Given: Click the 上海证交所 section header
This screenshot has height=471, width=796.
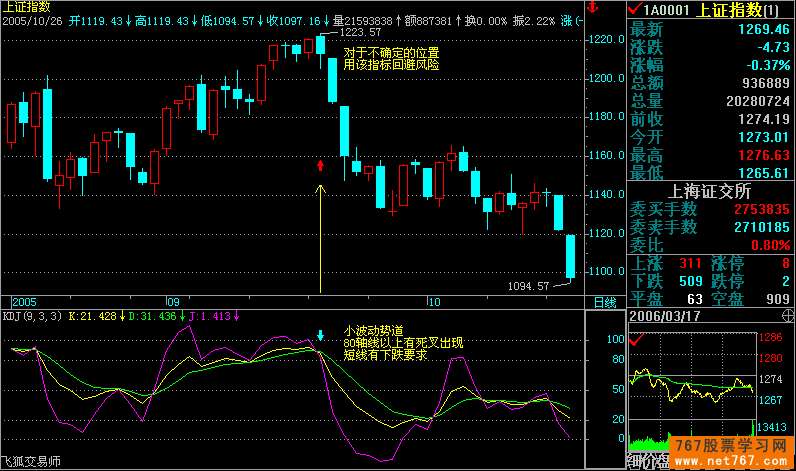Looking at the screenshot, I should point(710,190).
